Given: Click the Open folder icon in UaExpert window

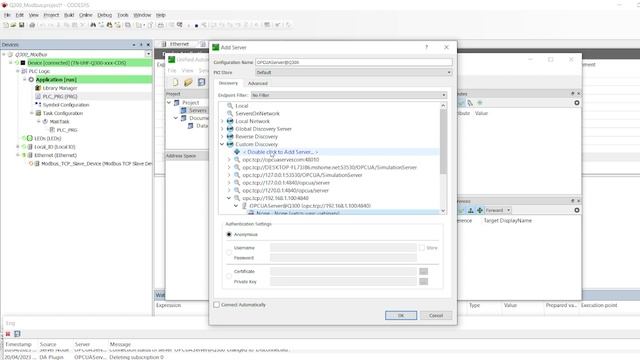Looking at the screenshot, I should [188, 82].
